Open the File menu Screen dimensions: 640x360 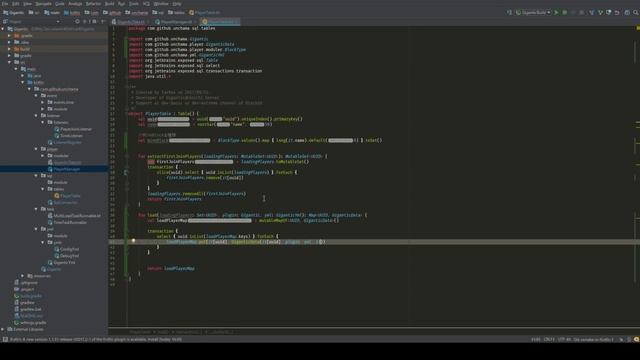(5, 4)
